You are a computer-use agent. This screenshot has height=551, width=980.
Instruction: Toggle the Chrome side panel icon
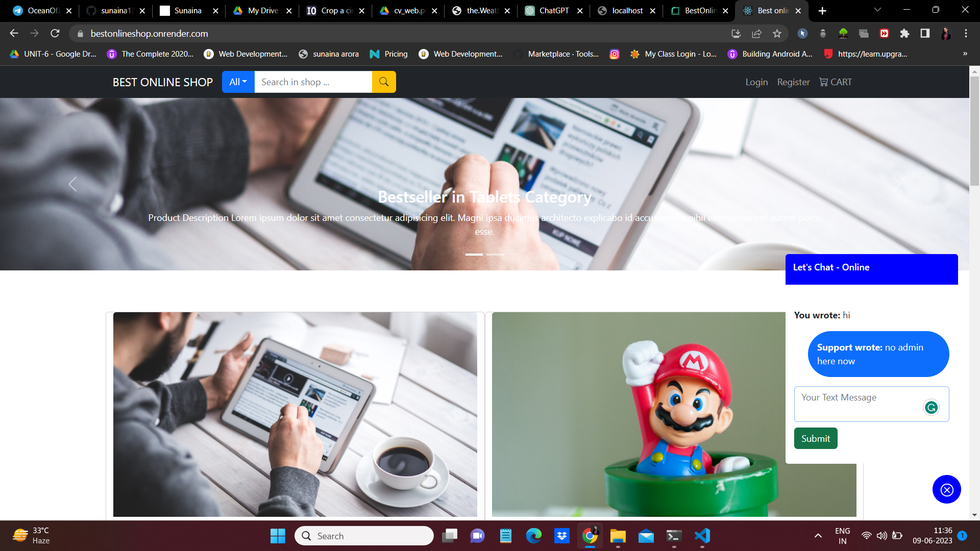click(x=925, y=34)
